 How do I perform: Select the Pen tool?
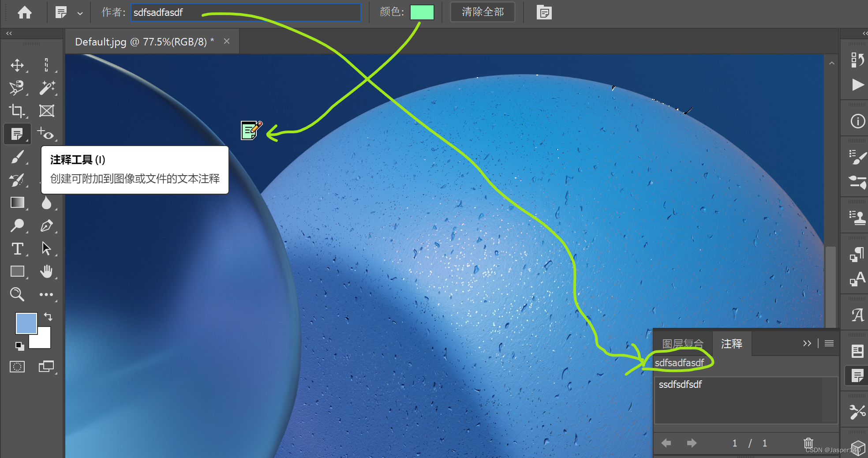point(46,225)
